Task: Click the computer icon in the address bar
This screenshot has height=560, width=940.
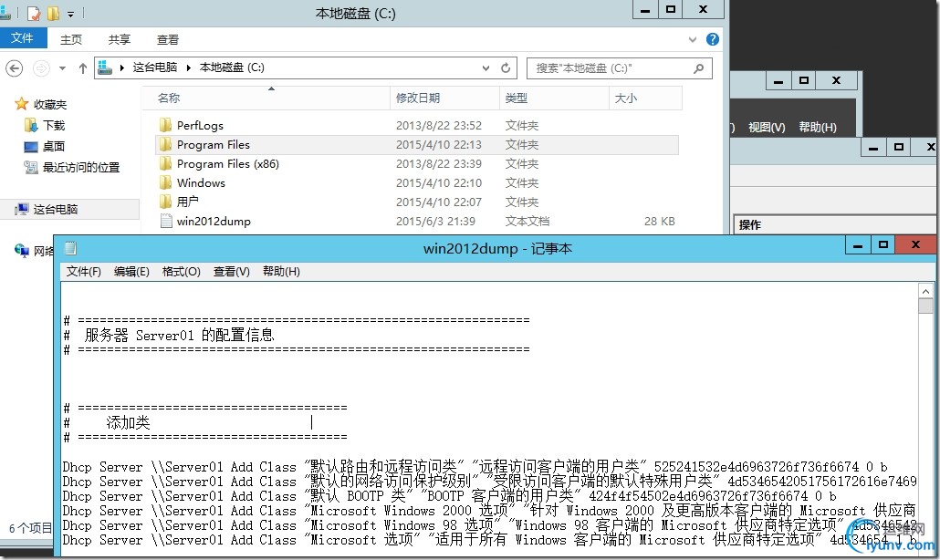Action: (105, 67)
